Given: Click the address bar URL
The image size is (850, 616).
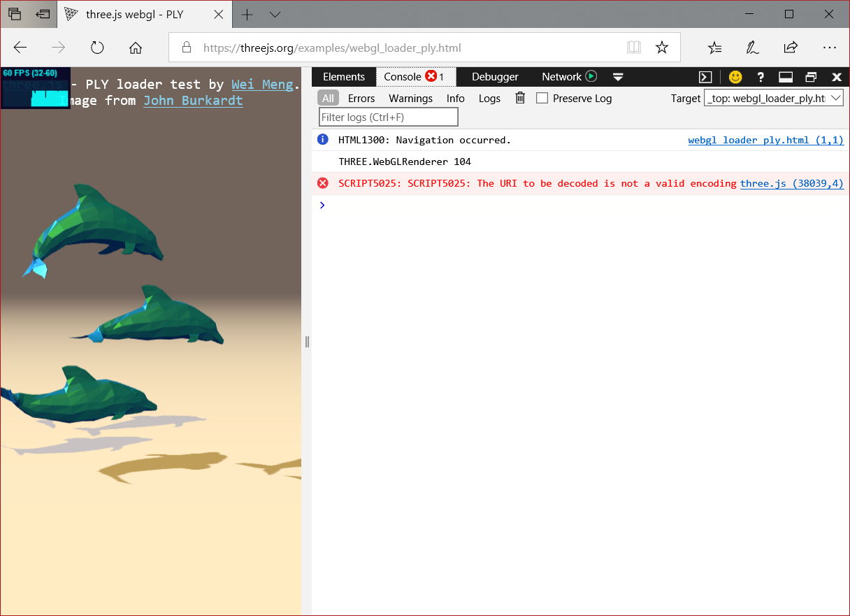Looking at the screenshot, I should pos(332,48).
